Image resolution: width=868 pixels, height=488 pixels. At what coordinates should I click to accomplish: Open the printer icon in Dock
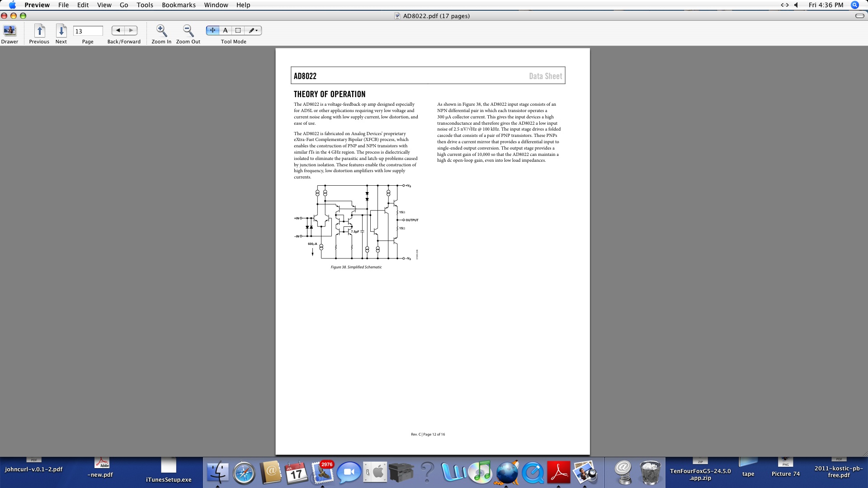pos(401,473)
